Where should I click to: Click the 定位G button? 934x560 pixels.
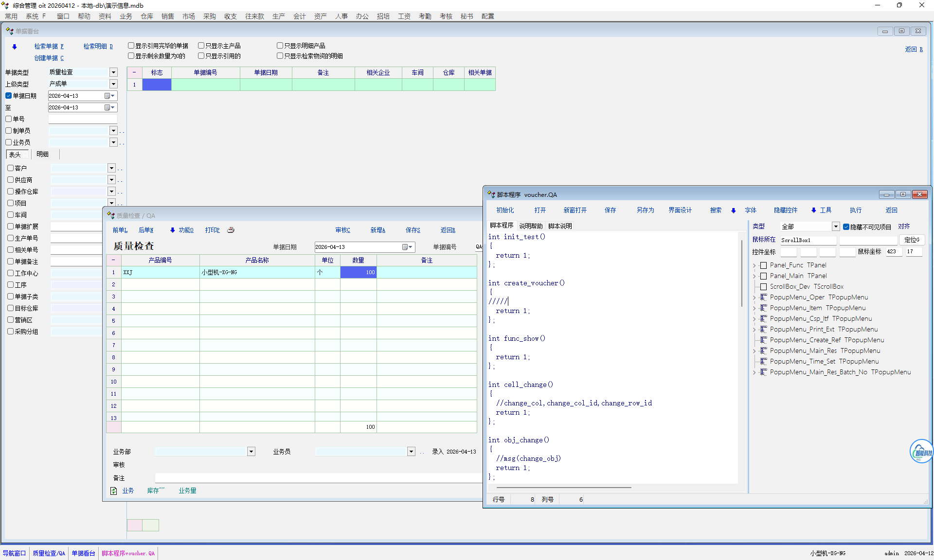coord(911,240)
